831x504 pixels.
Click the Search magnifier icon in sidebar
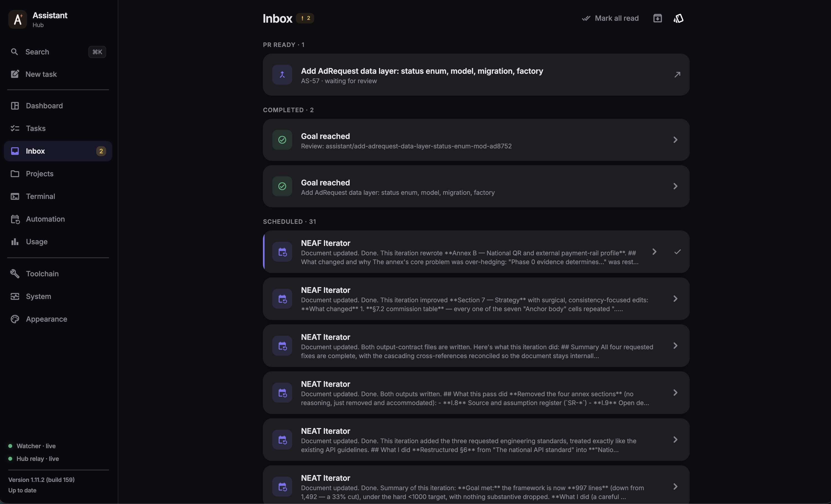point(14,52)
